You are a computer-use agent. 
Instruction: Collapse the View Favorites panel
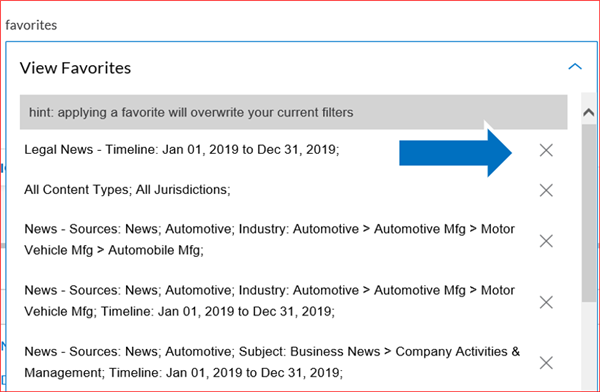pyautogui.click(x=575, y=67)
